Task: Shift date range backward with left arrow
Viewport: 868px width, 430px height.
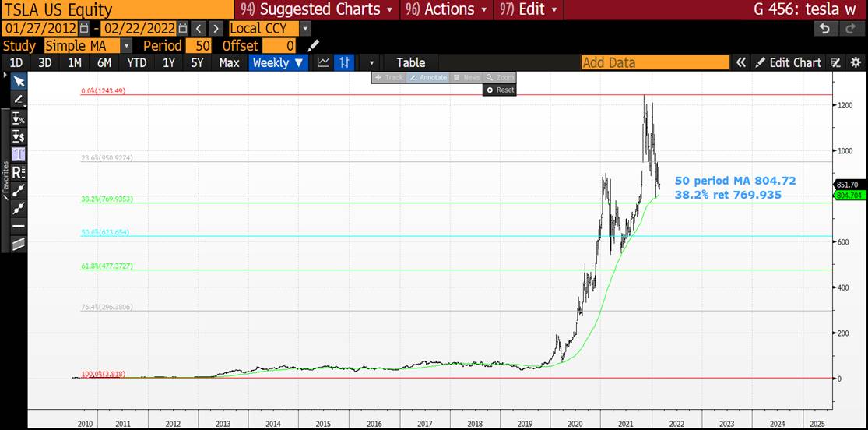Action: click(x=200, y=29)
